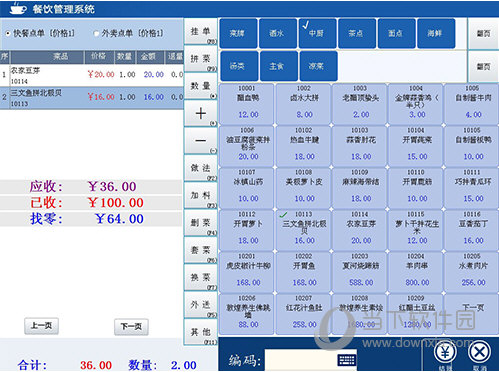Add dish 1004 金牌蒜香鸡
Screen dimensions: 499x372
point(416,104)
